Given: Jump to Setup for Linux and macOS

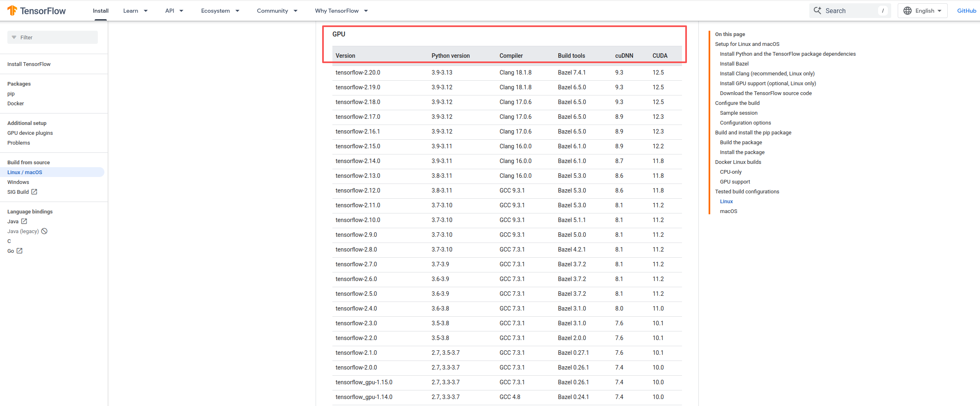Looking at the screenshot, I should tap(747, 44).
